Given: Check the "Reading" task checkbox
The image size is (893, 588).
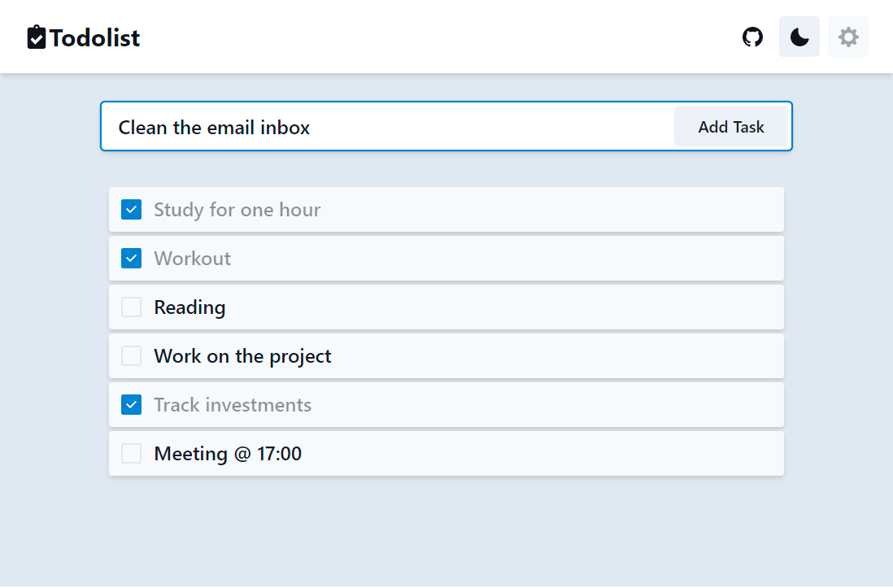Looking at the screenshot, I should coord(131,307).
